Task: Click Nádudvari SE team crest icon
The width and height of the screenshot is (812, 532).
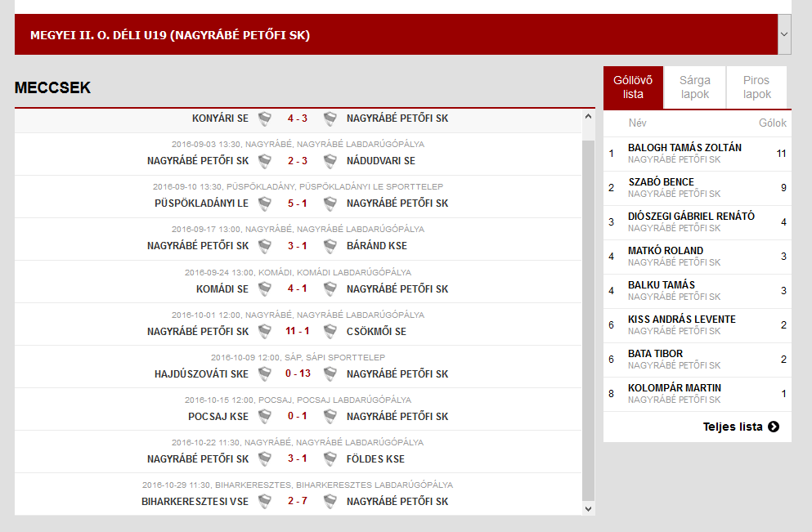Action: coord(330,161)
